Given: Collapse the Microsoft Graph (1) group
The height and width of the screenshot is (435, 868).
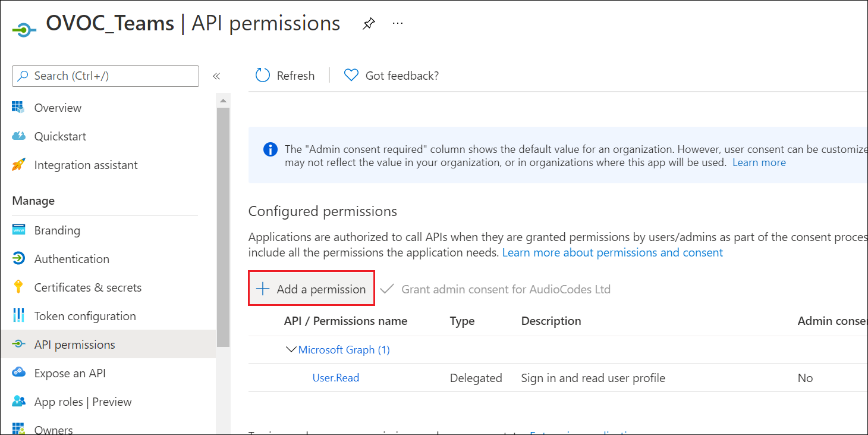Looking at the screenshot, I should (x=291, y=349).
